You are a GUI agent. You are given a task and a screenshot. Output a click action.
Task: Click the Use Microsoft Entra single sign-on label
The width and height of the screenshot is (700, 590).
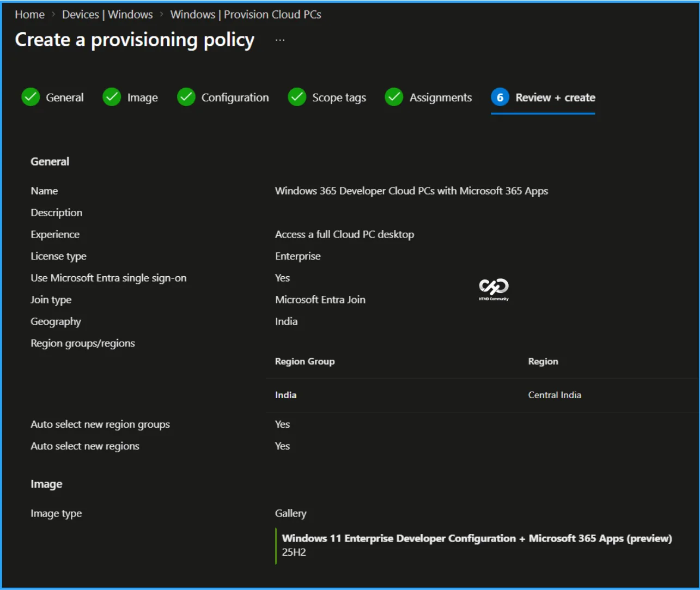click(108, 278)
